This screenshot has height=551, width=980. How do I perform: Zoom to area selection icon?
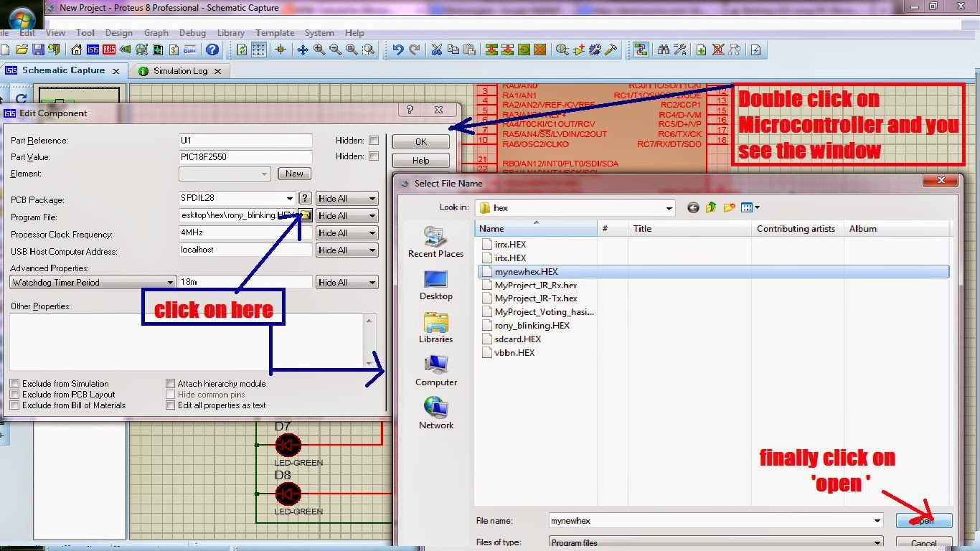tap(368, 50)
